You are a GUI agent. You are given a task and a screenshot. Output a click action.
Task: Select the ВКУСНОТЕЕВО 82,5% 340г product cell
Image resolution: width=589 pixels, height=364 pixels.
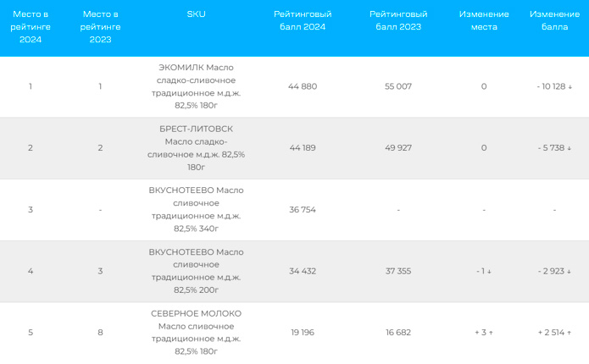(x=196, y=209)
